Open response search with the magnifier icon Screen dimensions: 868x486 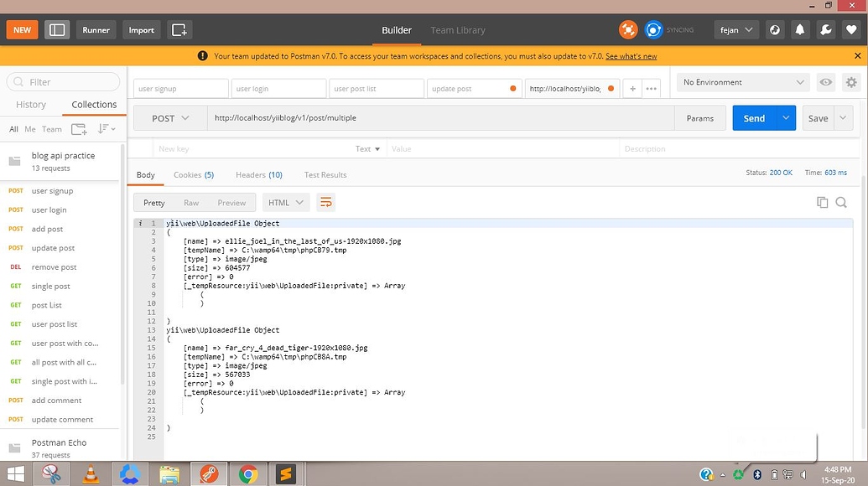coord(841,202)
